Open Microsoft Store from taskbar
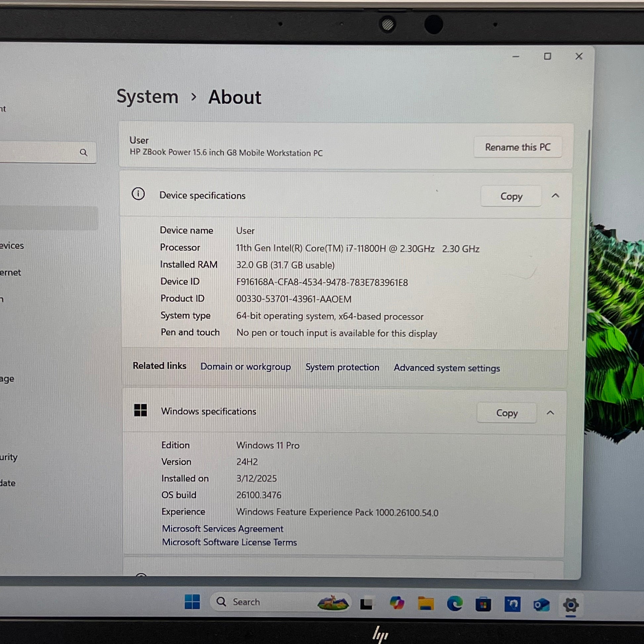The width and height of the screenshot is (644, 644). (x=483, y=604)
